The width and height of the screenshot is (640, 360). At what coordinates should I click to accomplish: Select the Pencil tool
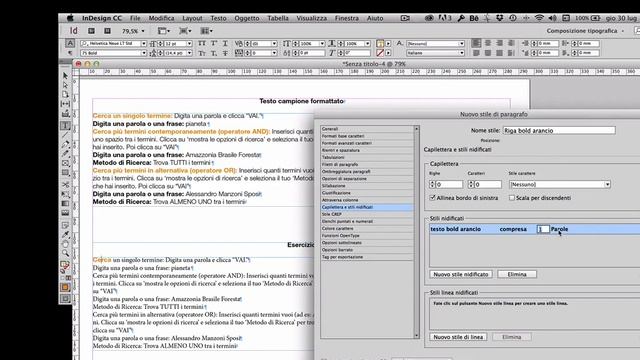(x=65, y=154)
